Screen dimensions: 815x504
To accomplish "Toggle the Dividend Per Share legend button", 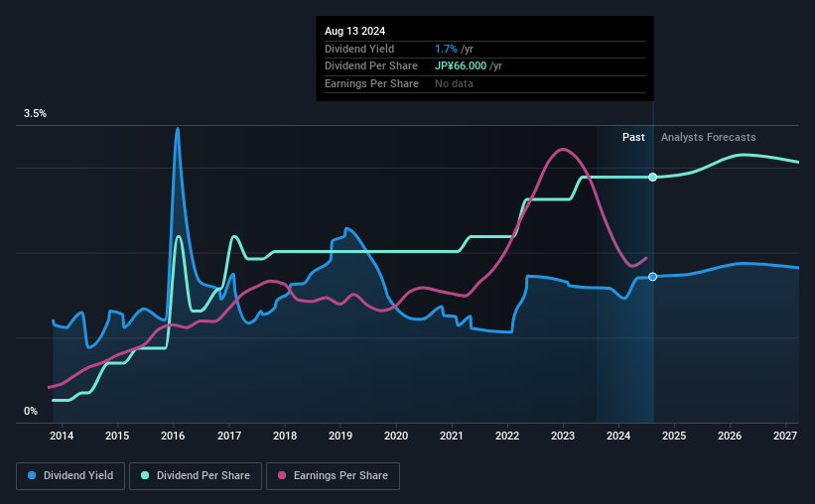I will tap(196, 476).
